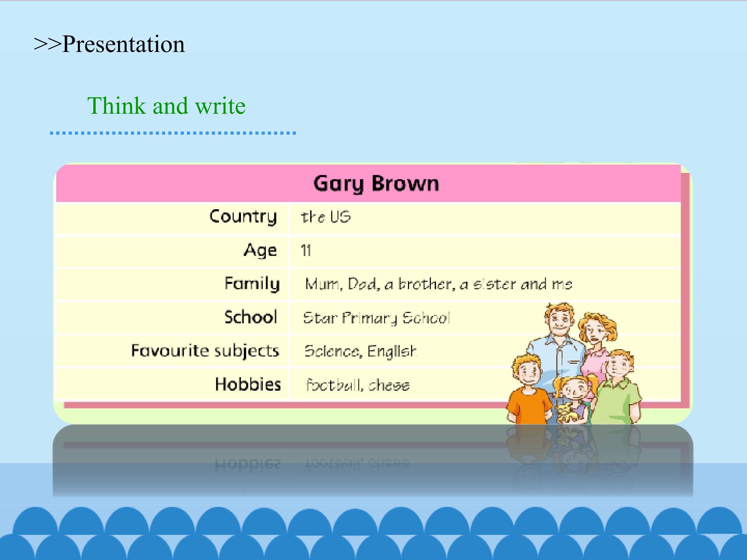Click the 'Country' row label
This screenshot has height=560, width=747.
pyautogui.click(x=243, y=217)
